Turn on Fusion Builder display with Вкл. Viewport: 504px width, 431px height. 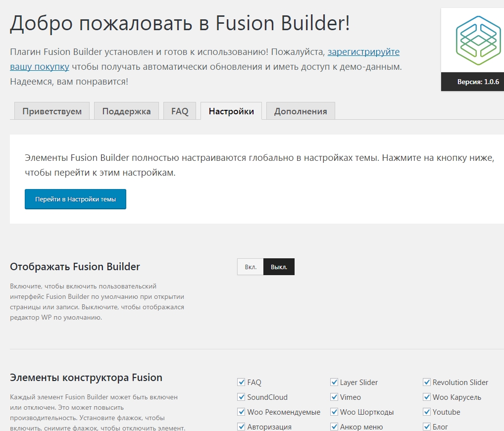click(251, 267)
